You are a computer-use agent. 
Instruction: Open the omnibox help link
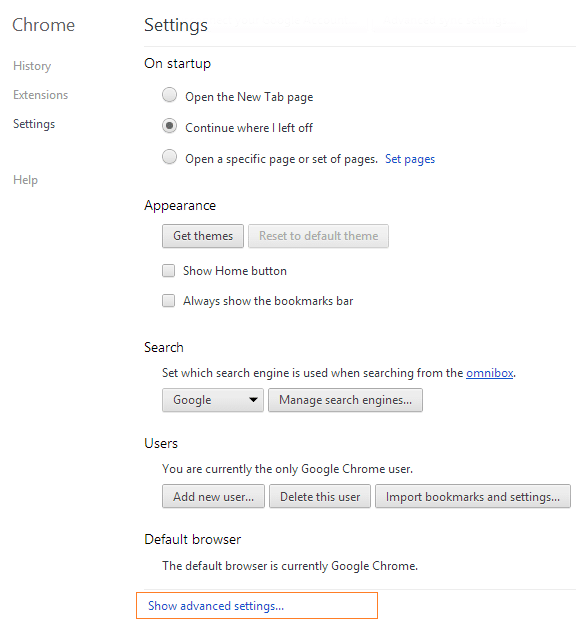(490, 373)
